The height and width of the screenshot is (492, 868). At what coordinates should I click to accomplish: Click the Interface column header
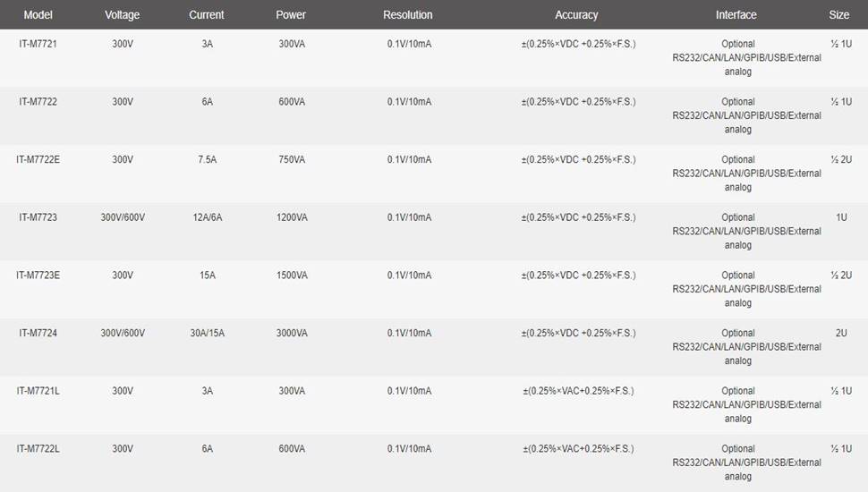click(736, 15)
